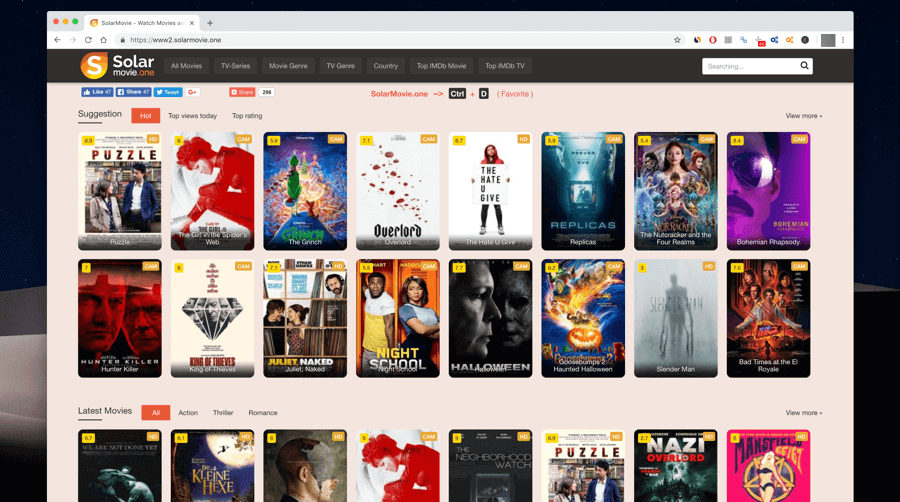Bookmark page with star icon
This screenshot has height=502, width=900.
(x=677, y=40)
